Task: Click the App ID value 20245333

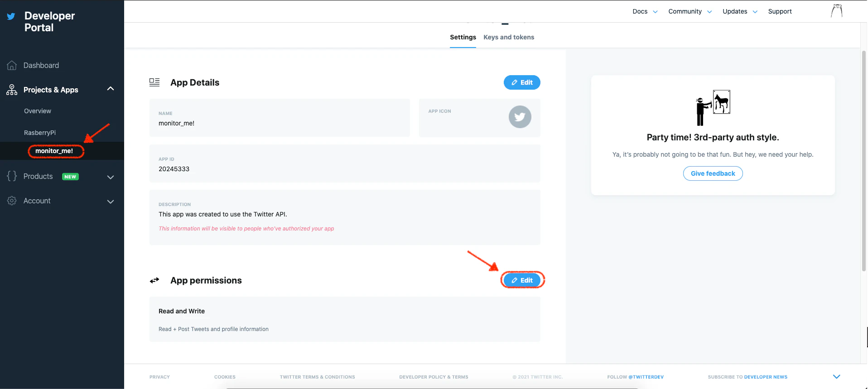Action: coord(174,169)
